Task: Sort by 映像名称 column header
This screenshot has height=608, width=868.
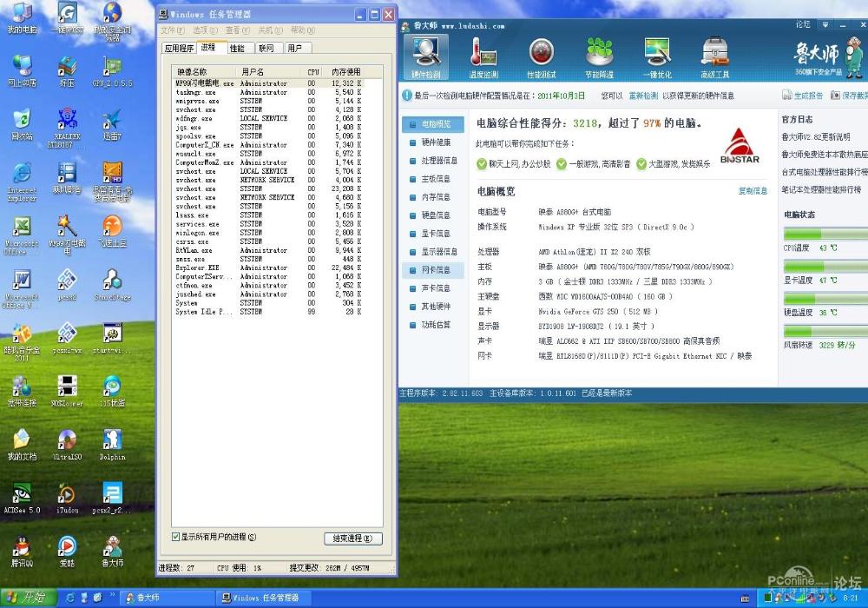Action: [204, 72]
